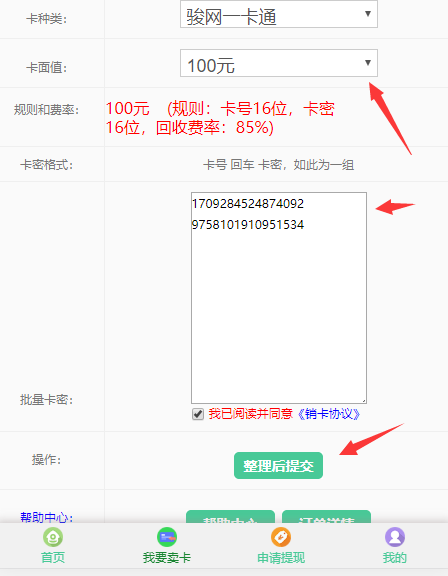This screenshot has width=448, height=576.
Task: Click the 整理后提交 submit button
Action: pos(278,465)
